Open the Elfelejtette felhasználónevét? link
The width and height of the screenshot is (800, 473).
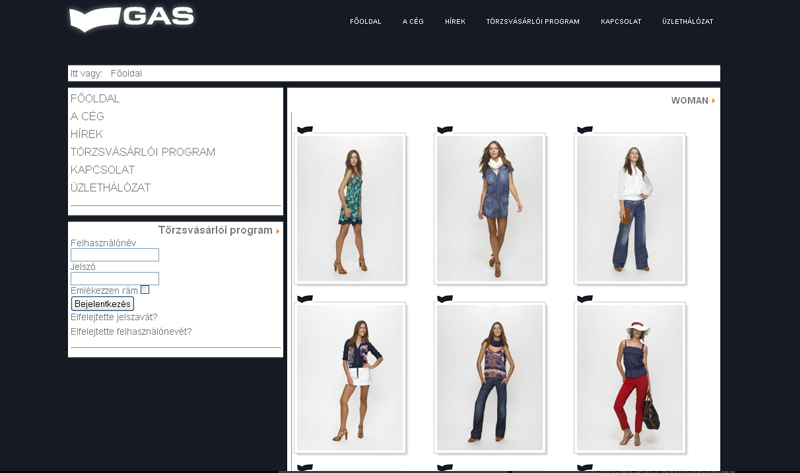[x=131, y=331]
